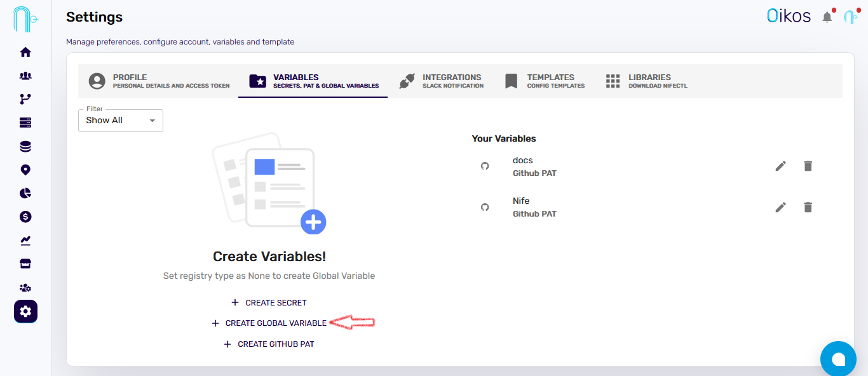Open the Teams section in the sidebar
This screenshot has width=868, height=376.
click(x=25, y=75)
